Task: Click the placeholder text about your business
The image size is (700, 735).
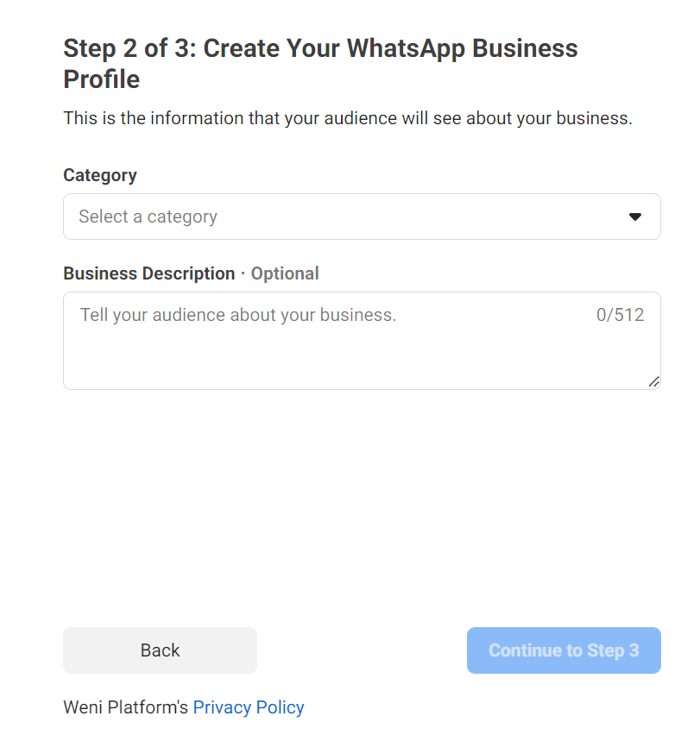Action: click(x=237, y=314)
